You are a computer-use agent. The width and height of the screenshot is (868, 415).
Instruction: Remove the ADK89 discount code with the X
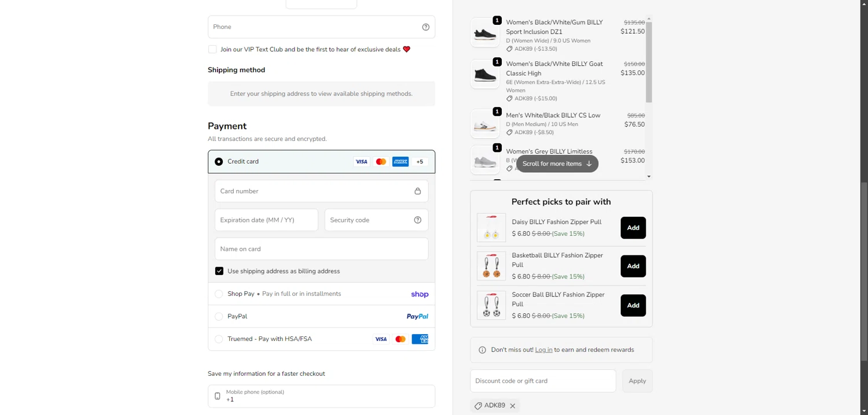click(513, 406)
